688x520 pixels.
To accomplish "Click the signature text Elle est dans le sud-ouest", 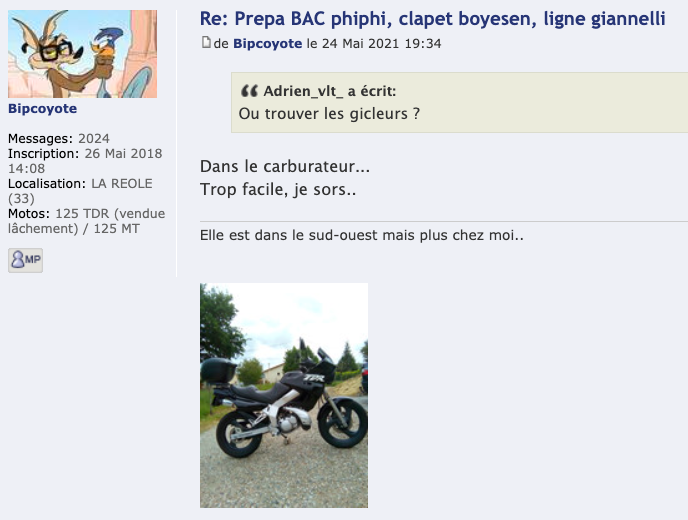I will click(x=362, y=235).
